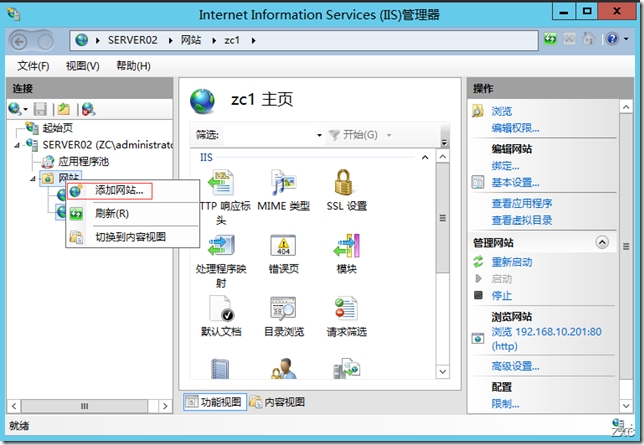Image resolution: width=644 pixels, height=445 pixels.
Task: Click the user with padlock authentication icon
Action: click(x=283, y=369)
